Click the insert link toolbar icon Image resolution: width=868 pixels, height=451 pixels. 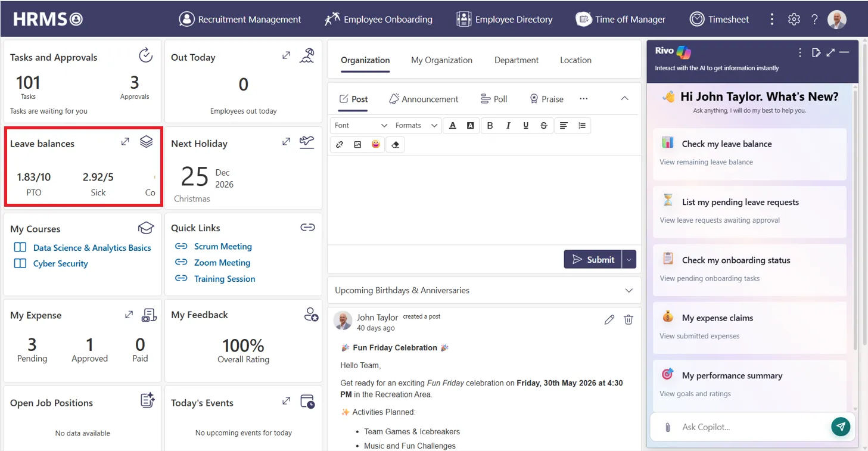coord(340,145)
